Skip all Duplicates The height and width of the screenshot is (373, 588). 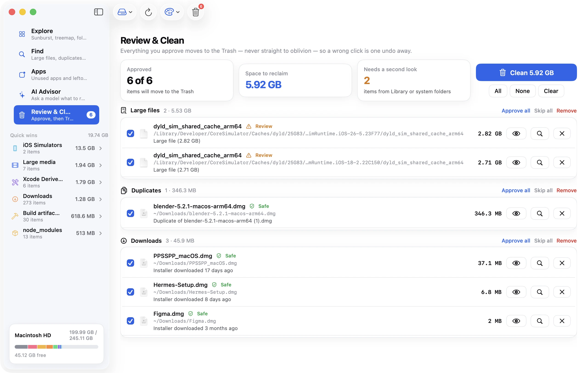point(543,190)
